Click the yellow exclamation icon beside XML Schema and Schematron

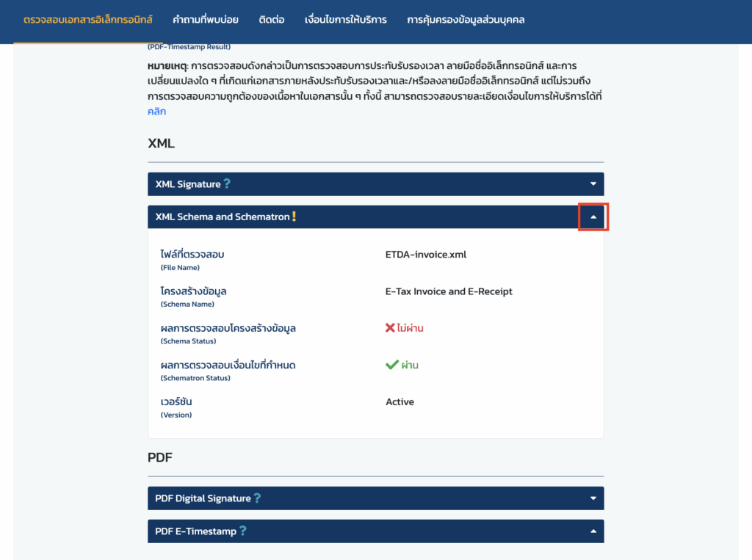294,217
